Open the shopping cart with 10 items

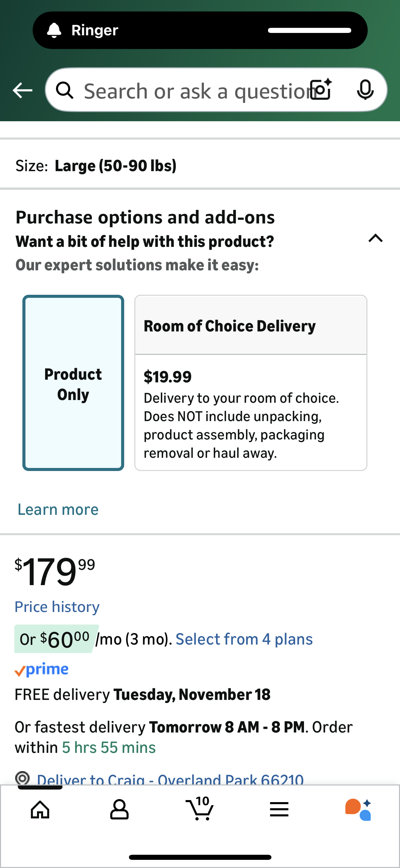point(200,809)
